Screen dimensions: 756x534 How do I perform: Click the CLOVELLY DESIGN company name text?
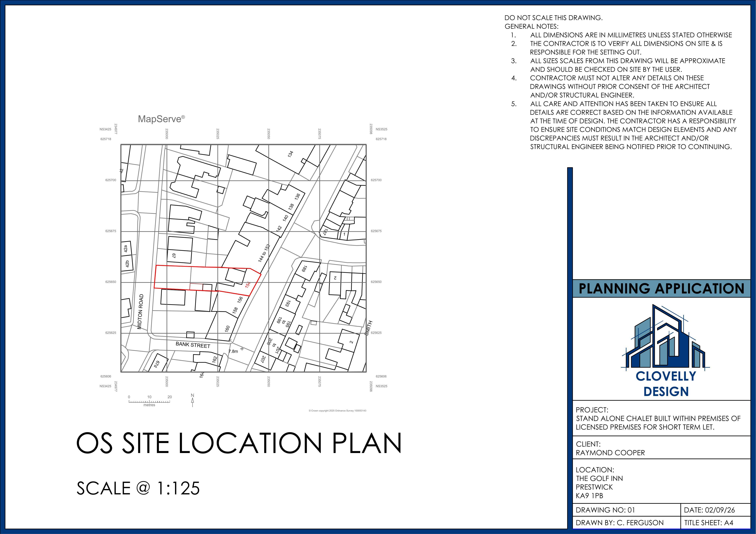(666, 384)
